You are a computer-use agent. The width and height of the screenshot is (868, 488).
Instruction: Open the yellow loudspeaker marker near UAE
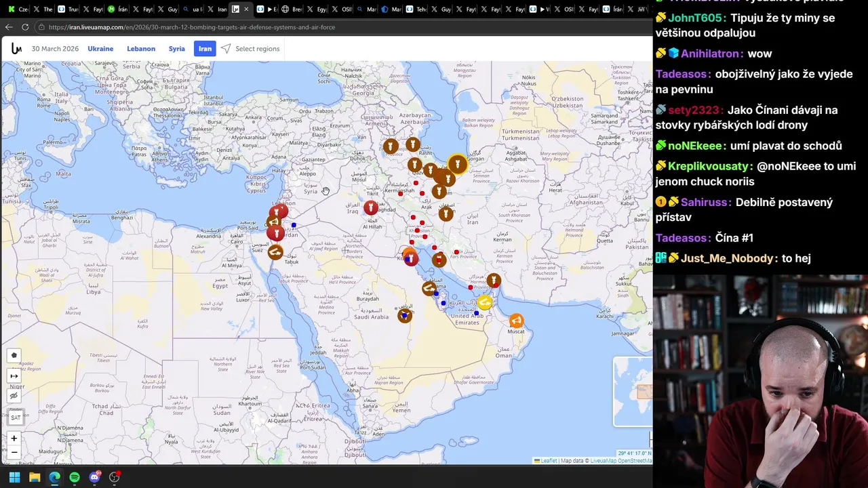coord(485,302)
